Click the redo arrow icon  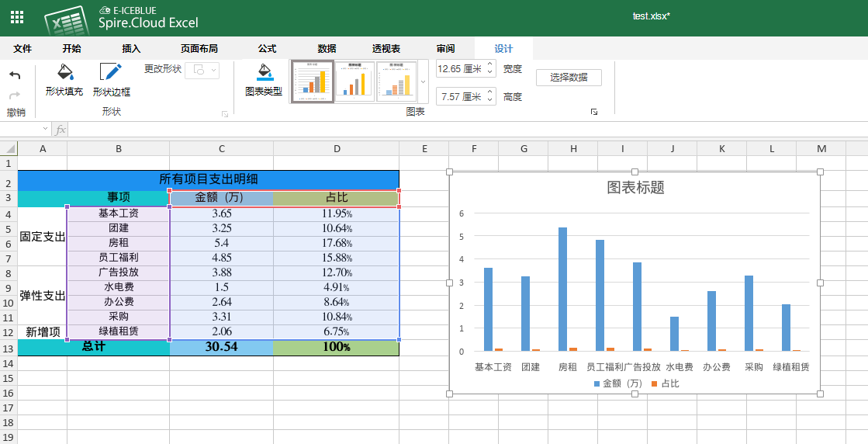(16, 95)
